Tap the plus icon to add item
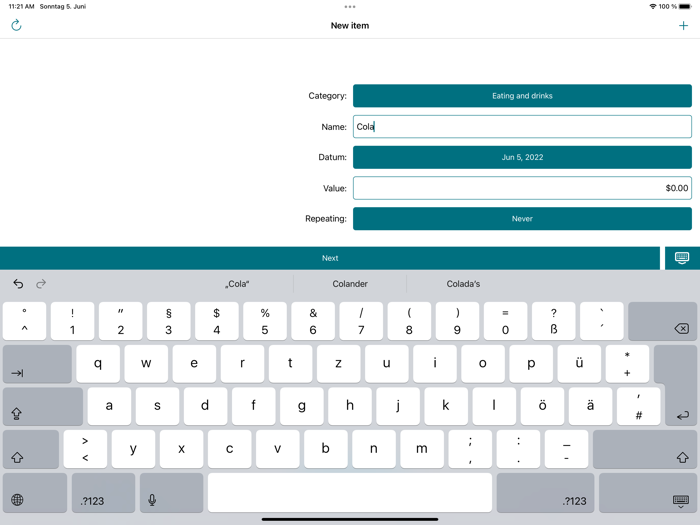 pyautogui.click(x=683, y=25)
